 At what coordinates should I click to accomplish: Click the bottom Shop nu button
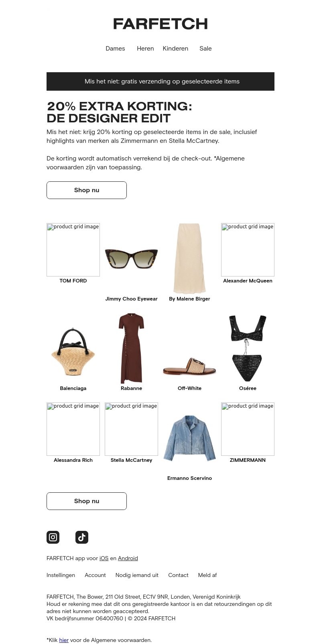click(x=87, y=501)
